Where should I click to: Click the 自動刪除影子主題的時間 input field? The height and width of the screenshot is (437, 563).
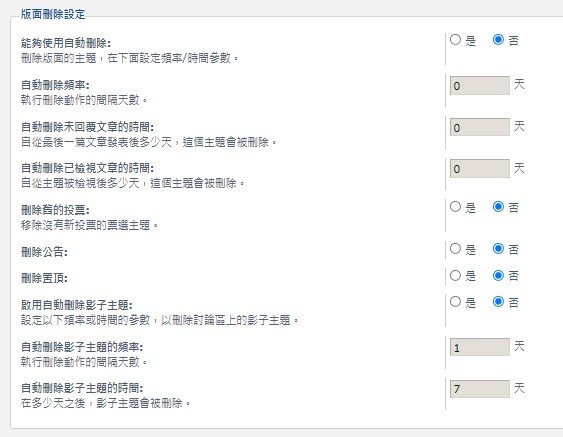tap(480, 389)
